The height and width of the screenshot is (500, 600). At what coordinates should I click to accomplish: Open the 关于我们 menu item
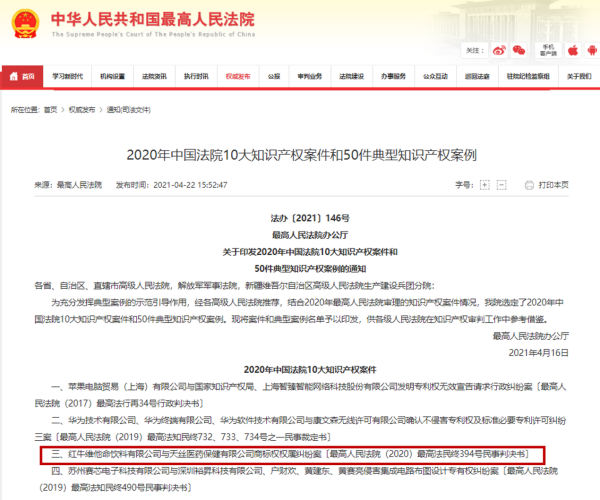581,76
